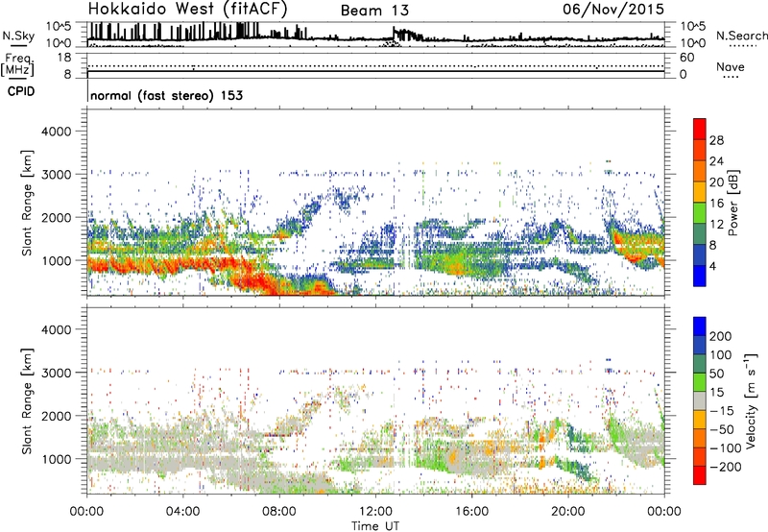Image resolution: width=768 pixels, height=532 pixels.
Task: Click the "2000" tick of the power panel
Action: click(x=56, y=217)
